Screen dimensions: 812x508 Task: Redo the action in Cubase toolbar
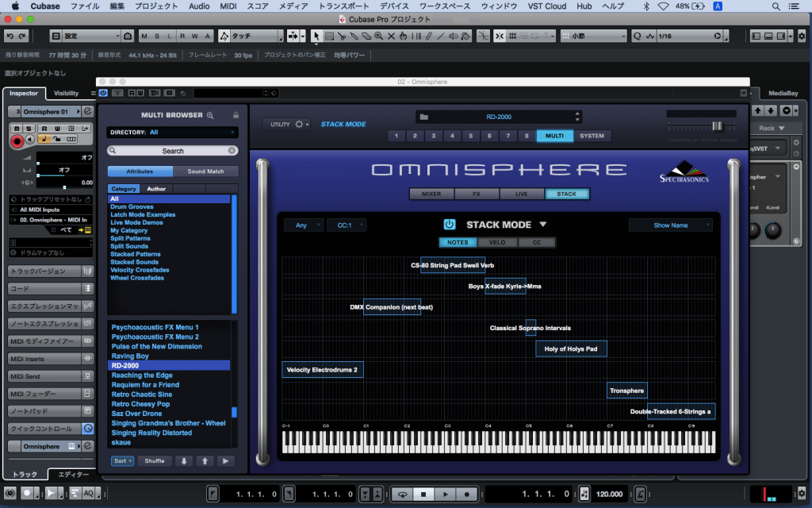[21, 36]
